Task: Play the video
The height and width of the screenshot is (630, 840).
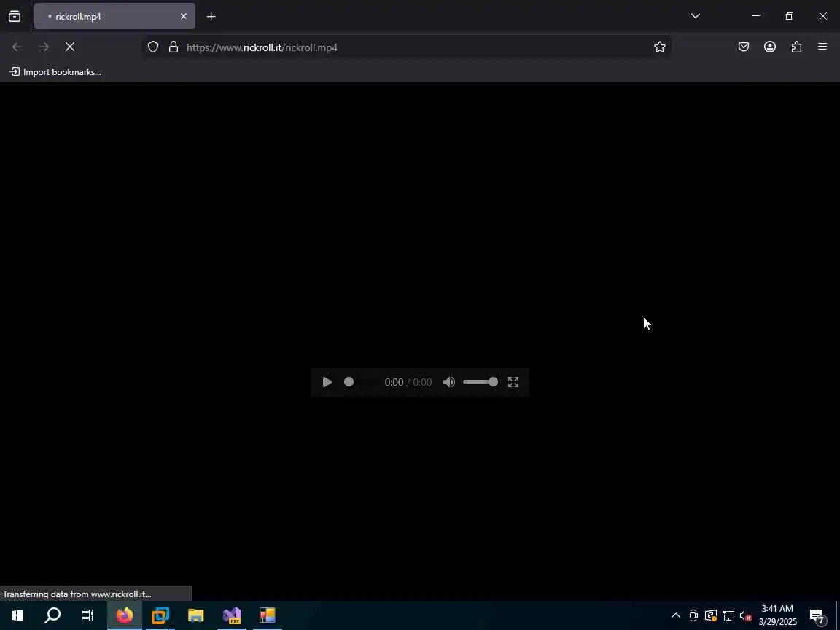Action: (x=327, y=382)
